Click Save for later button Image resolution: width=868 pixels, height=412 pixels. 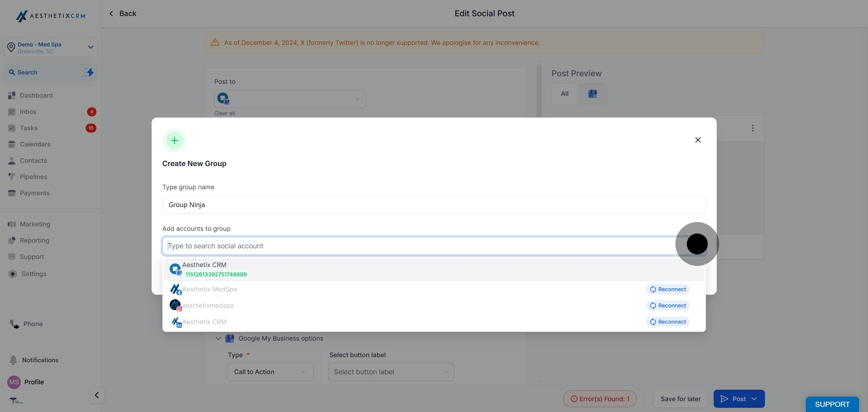click(681, 399)
